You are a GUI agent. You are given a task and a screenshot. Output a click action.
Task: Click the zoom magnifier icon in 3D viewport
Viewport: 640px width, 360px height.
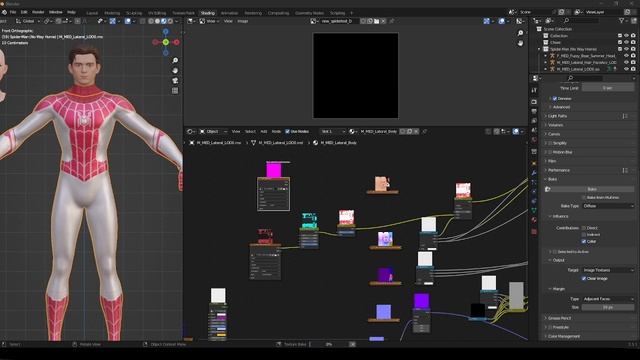pos(175,60)
